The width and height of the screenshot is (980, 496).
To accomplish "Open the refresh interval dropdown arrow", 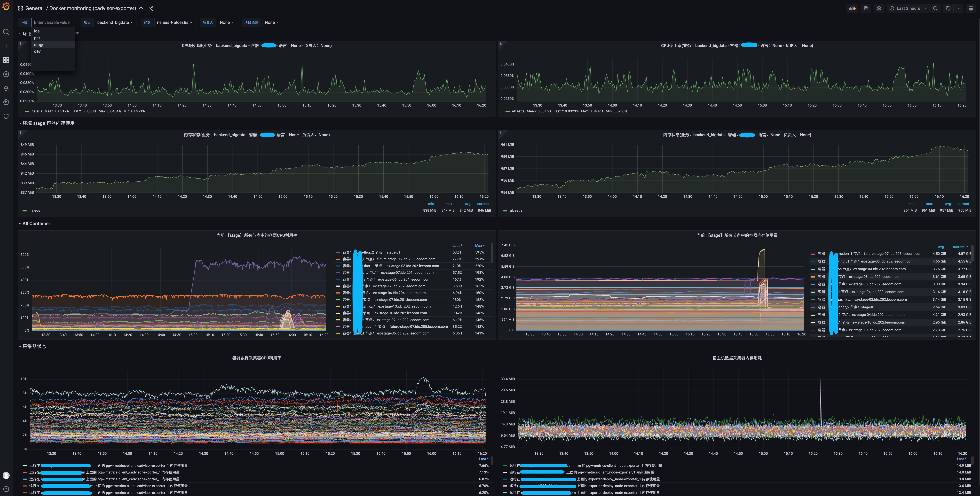I will (x=958, y=8).
